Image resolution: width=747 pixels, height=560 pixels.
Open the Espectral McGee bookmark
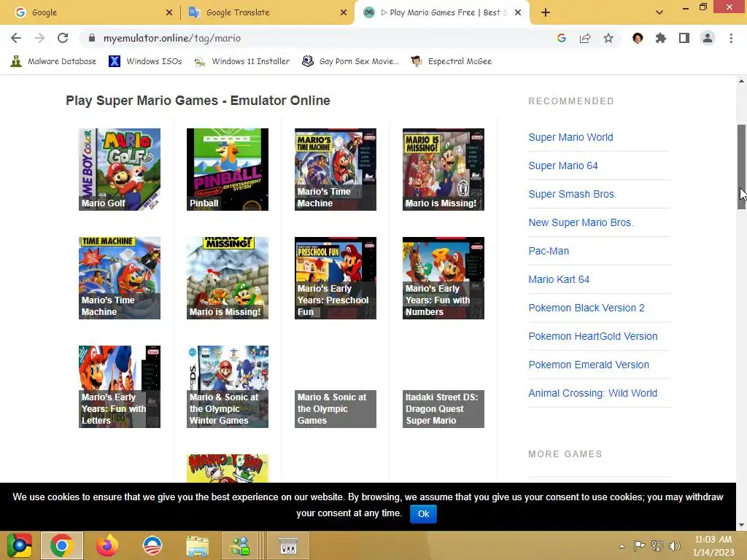pos(451,61)
